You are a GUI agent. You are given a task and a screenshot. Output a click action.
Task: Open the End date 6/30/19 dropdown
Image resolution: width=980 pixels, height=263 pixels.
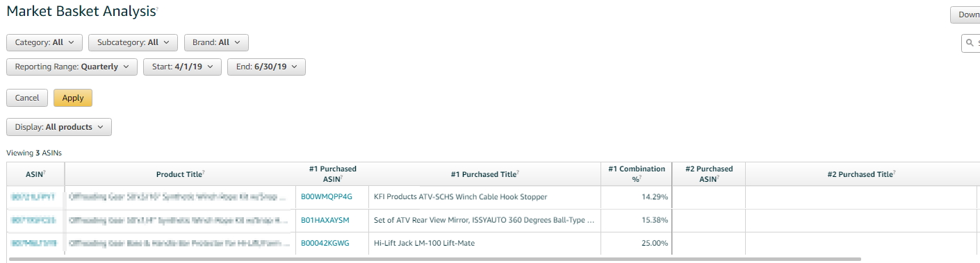[x=266, y=67]
